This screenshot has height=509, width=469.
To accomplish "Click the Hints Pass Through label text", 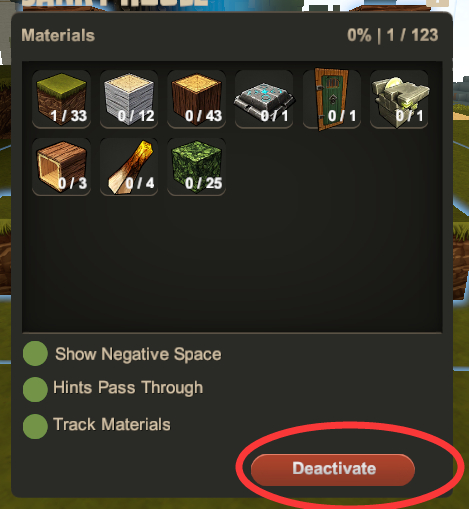I will pos(128,388).
